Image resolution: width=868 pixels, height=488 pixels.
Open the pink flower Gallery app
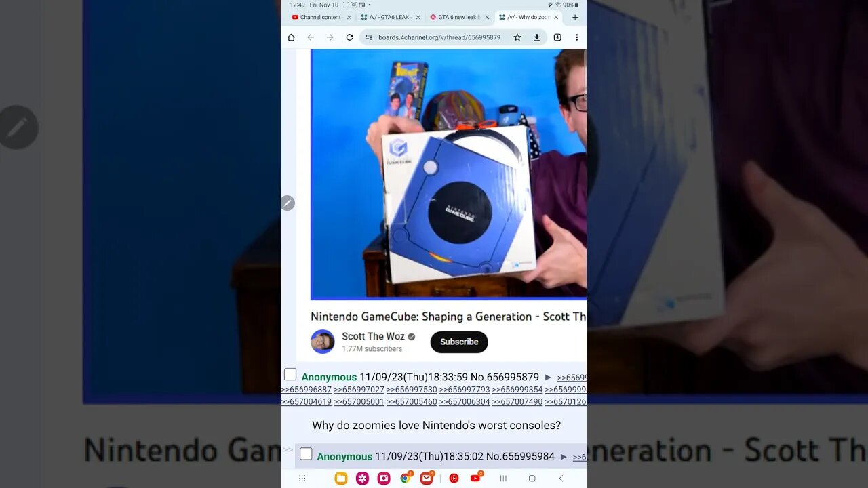(x=363, y=479)
